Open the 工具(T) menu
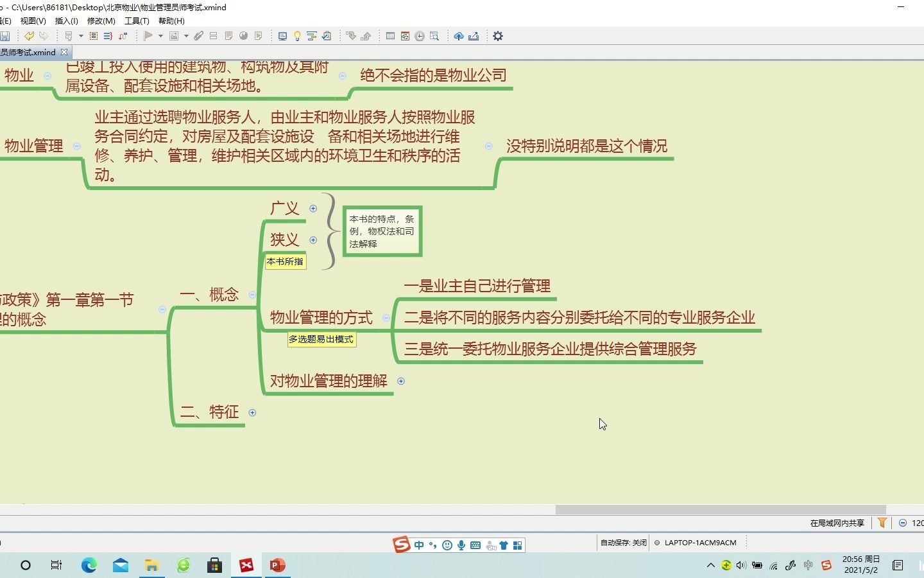The height and width of the screenshot is (578, 924). click(x=137, y=21)
